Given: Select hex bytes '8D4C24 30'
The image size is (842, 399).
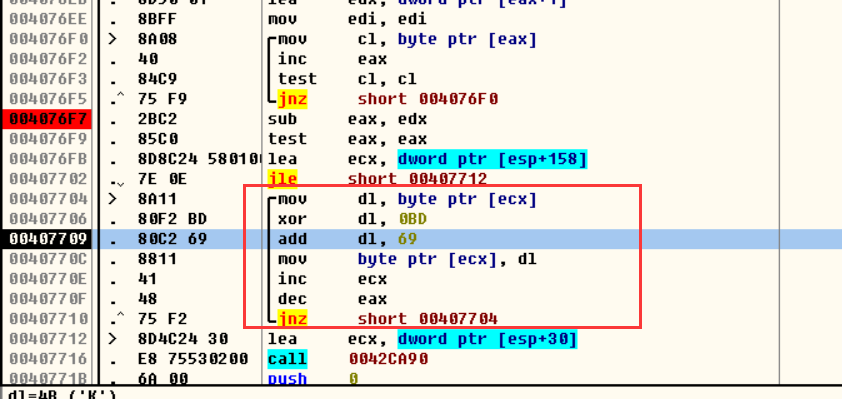Looking at the screenshot, I should pos(183,339).
